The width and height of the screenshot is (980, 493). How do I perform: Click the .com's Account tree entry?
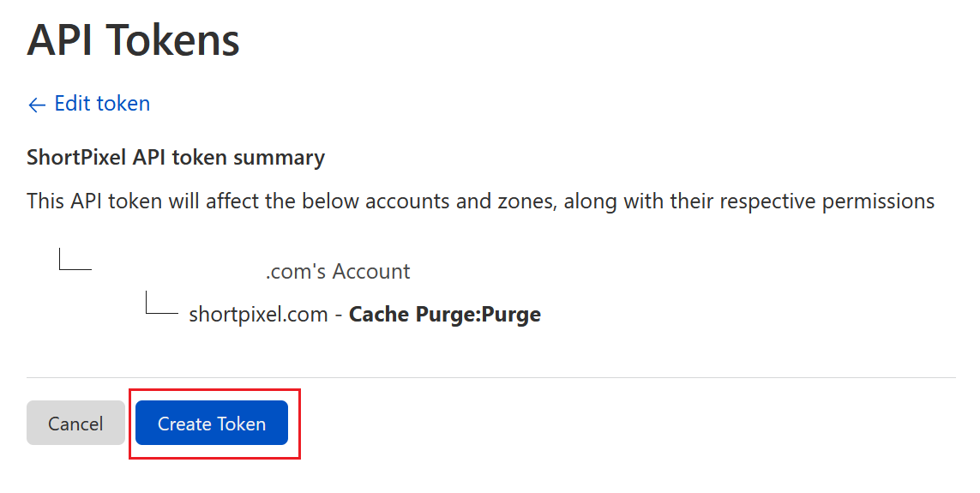(338, 272)
